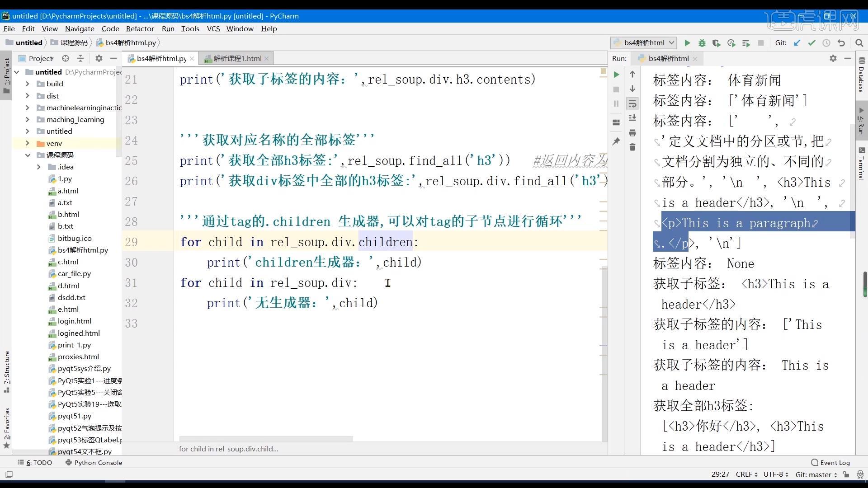Viewport: 868px width, 488px height.
Task: Toggle the Z: Structure tool window
Action: tap(6, 372)
